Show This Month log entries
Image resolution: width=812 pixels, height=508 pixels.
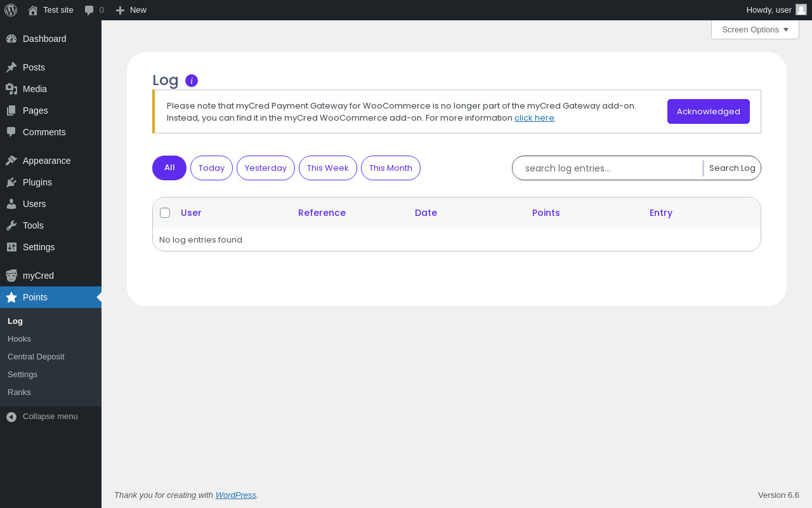coord(391,168)
